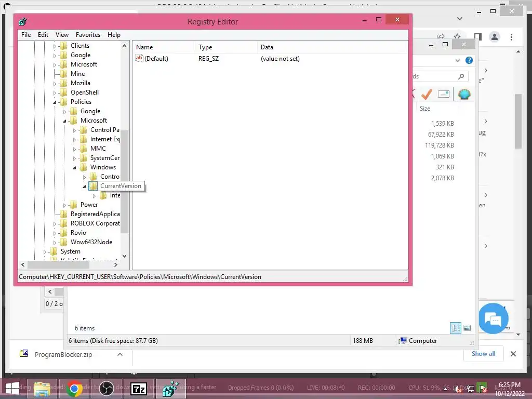Open the View menu in Registry Editor
The height and width of the screenshot is (399, 532).
pos(62,35)
